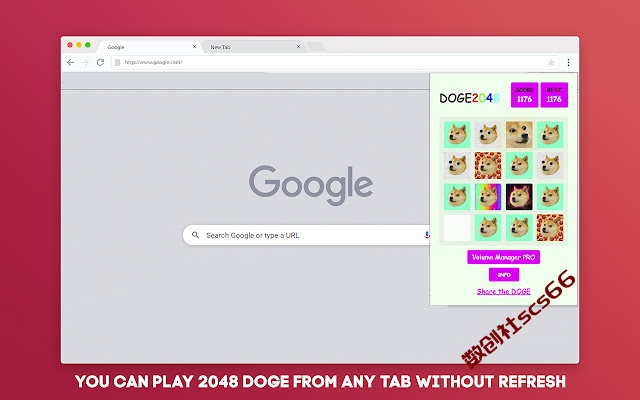Click the rainbow doge tile

coord(488,197)
